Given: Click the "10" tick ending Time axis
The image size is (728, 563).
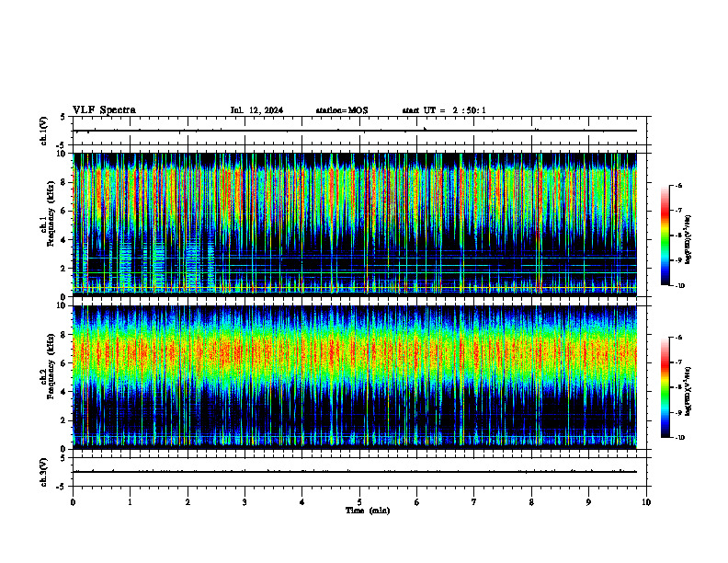Looking at the screenshot, I should click(646, 502).
